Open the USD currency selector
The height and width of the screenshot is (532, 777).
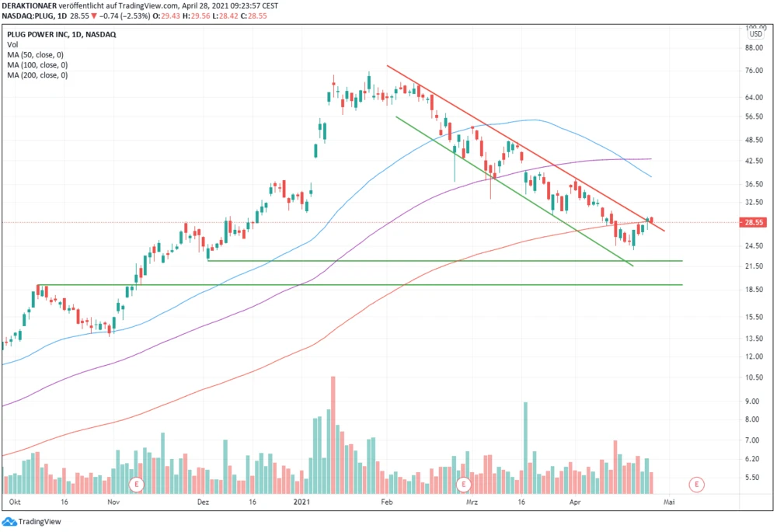click(755, 34)
